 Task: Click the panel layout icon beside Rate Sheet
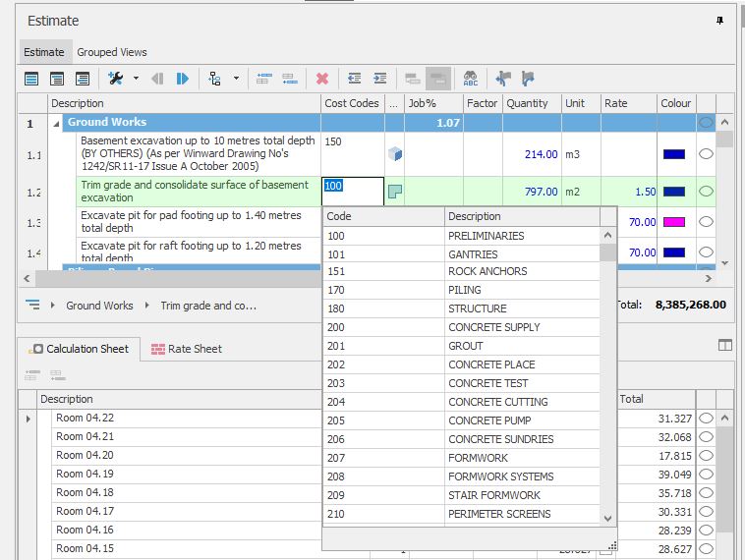click(725, 345)
